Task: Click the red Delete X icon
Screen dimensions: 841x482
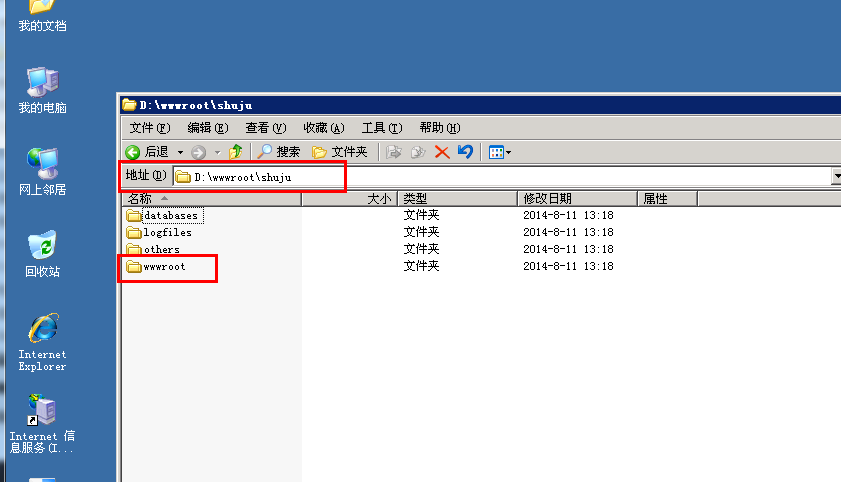Action: coord(441,152)
